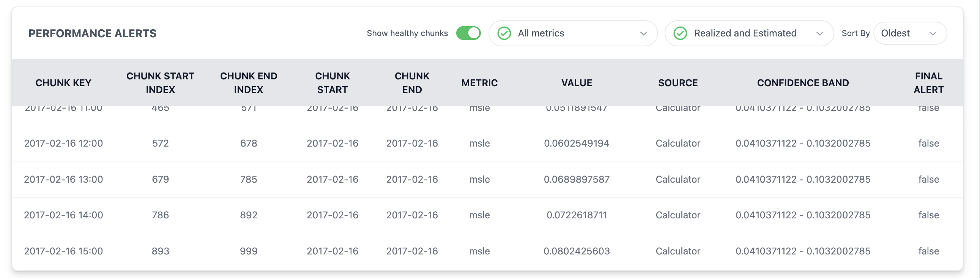Click the chevron arrow in All metrics dropdown

(x=643, y=33)
